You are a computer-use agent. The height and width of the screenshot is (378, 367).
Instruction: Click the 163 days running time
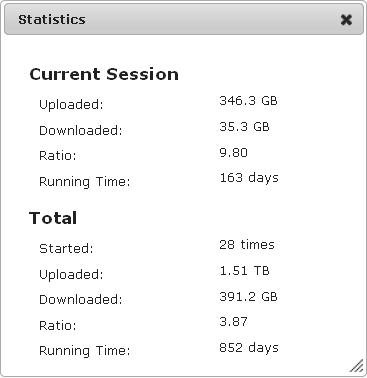coord(249,178)
